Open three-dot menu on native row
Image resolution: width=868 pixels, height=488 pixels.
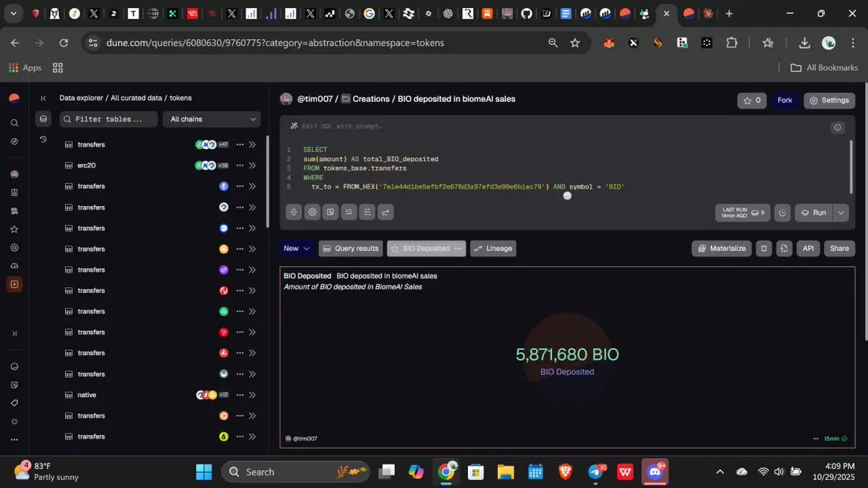point(239,395)
